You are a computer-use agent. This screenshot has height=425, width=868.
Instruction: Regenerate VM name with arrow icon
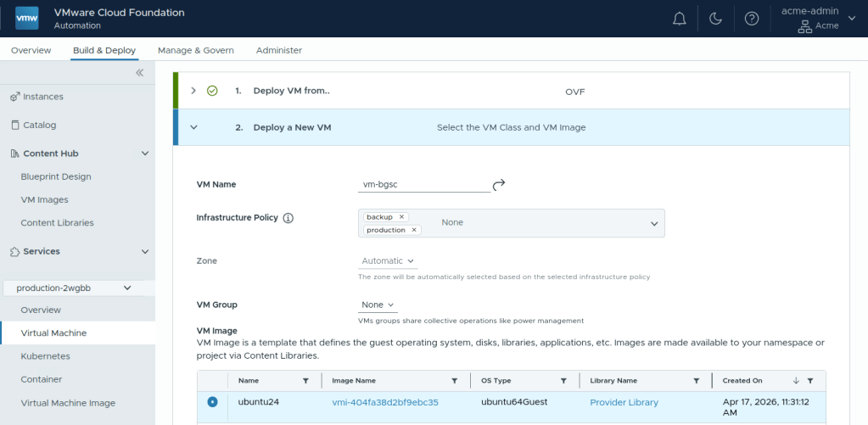(499, 184)
